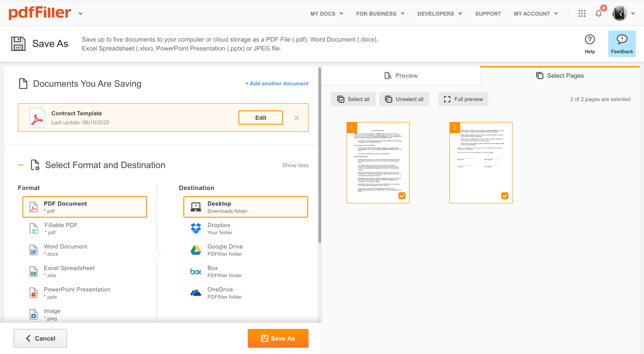The width and height of the screenshot is (644, 354).
Task: Select Excel Spreadsheet *.xlsx format
Action: point(85,271)
